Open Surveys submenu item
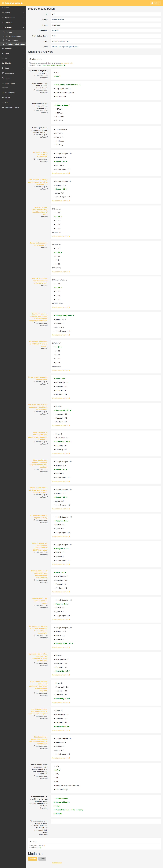The width and height of the screenshot is (163, 868). tap(13, 32)
